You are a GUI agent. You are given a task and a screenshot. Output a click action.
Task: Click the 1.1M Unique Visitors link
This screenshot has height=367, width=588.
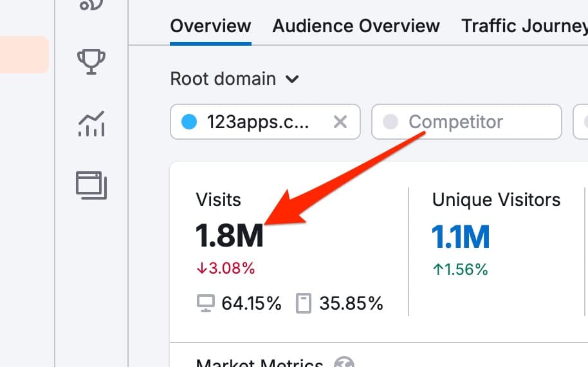(461, 237)
